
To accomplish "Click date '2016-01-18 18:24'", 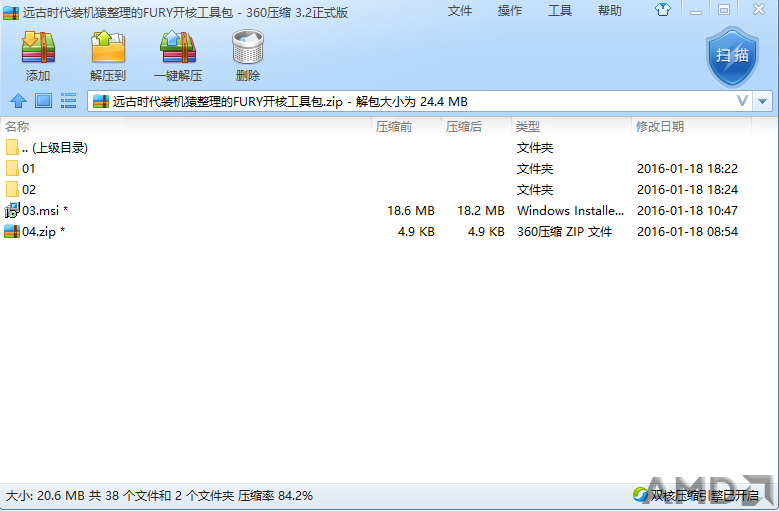I will [x=688, y=189].
